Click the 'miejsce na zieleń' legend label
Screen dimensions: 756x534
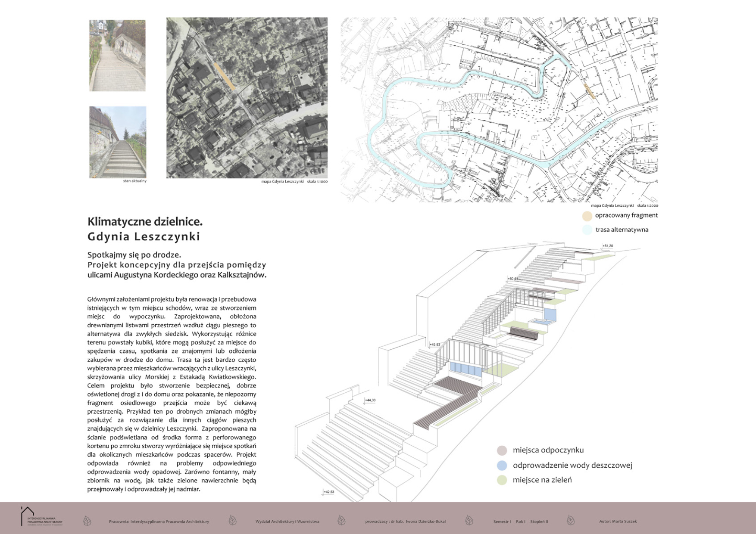[x=542, y=480]
